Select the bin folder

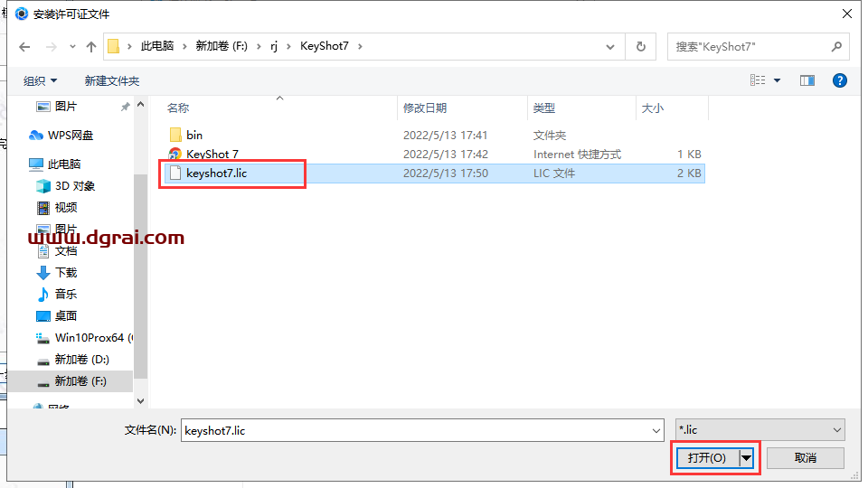pyautogui.click(x=193, y=135)
